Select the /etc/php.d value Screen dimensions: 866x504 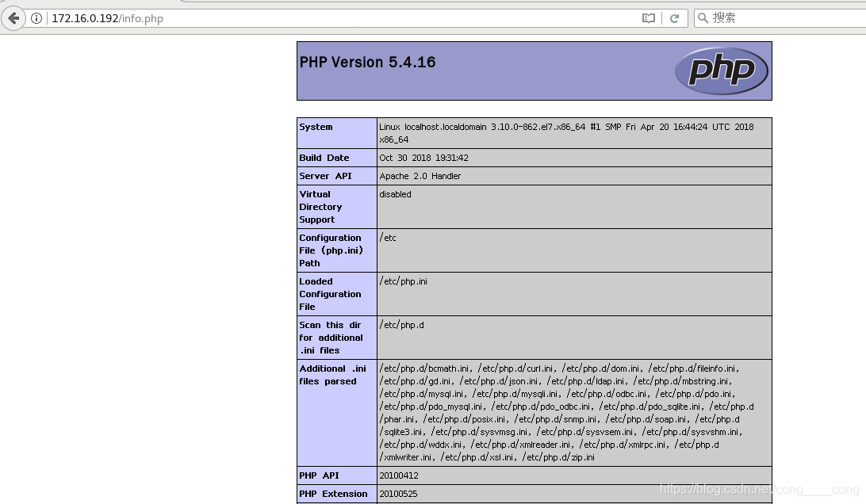tap(401, 325)
